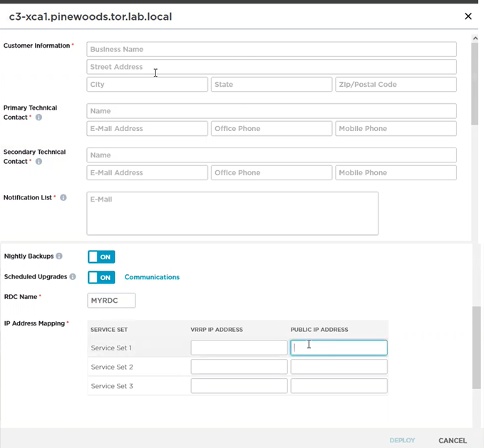Disable the Scheduled Upgrades switch
The width and height of the screenshot is (484, 448).
click(101, 277)
